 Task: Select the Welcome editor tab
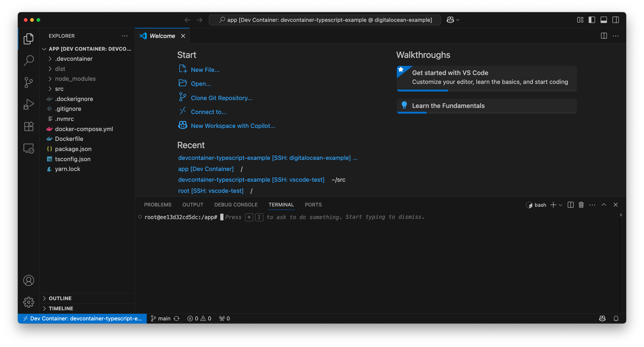[x=162, y=36]
